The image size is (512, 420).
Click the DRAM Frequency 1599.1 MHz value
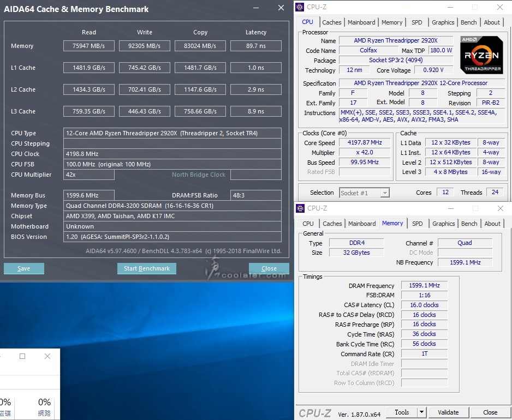pos(424,285)
